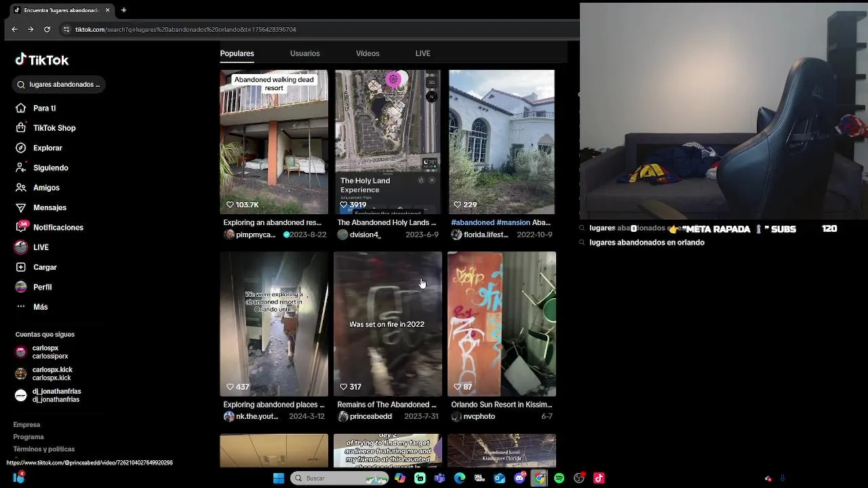Open the nvcphoto user profile
This screenshot has height=488, width=868.
click(473, 416)
